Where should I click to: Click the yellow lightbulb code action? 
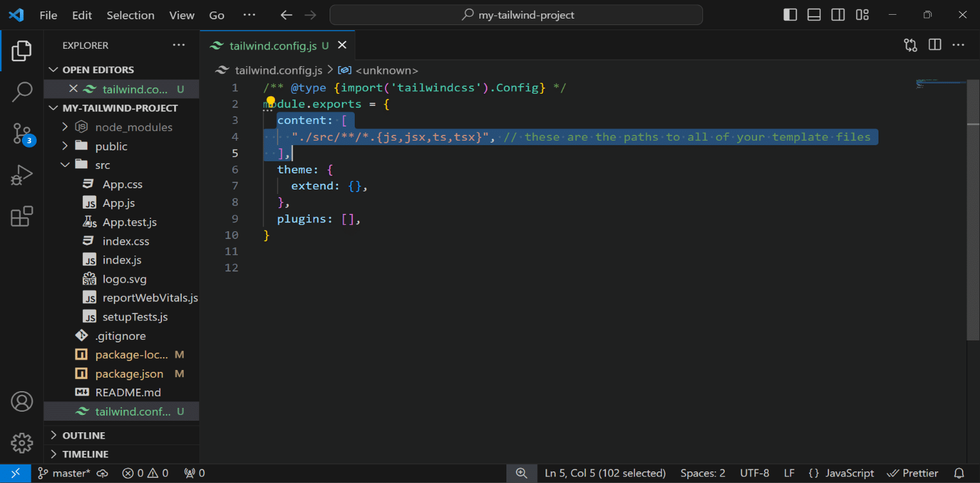click(x=271, y=102)
